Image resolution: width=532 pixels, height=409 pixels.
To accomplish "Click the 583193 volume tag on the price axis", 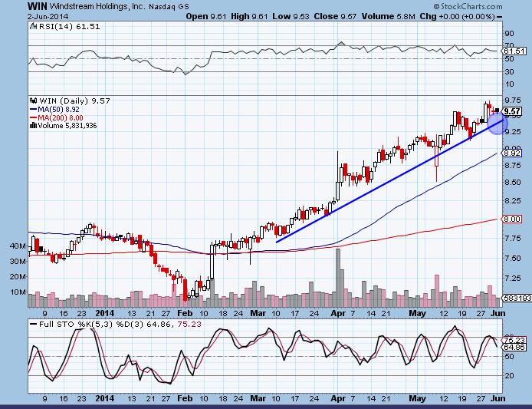I will coord(517,298).
